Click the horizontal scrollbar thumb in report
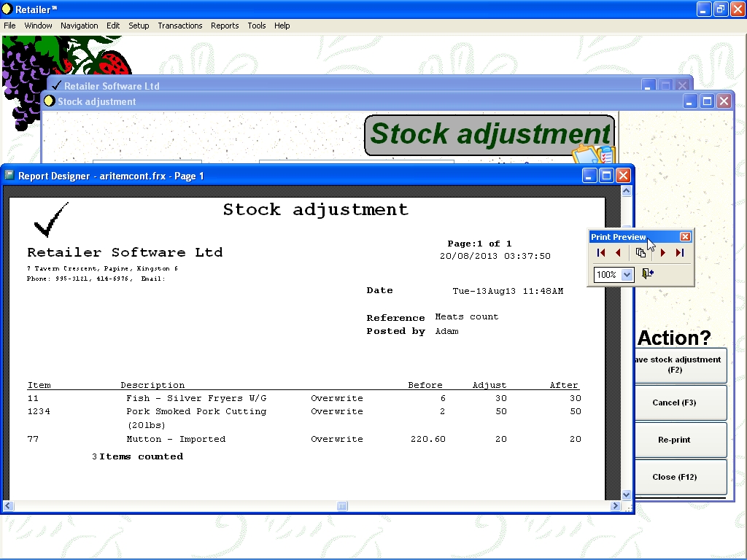 (x=341, y=506)
